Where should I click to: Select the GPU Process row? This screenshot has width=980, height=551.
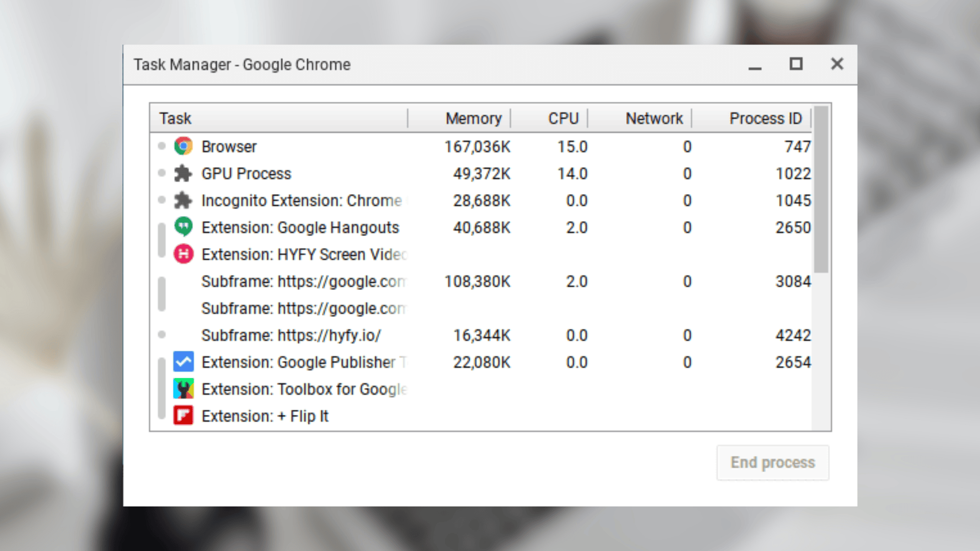(343, 173)
